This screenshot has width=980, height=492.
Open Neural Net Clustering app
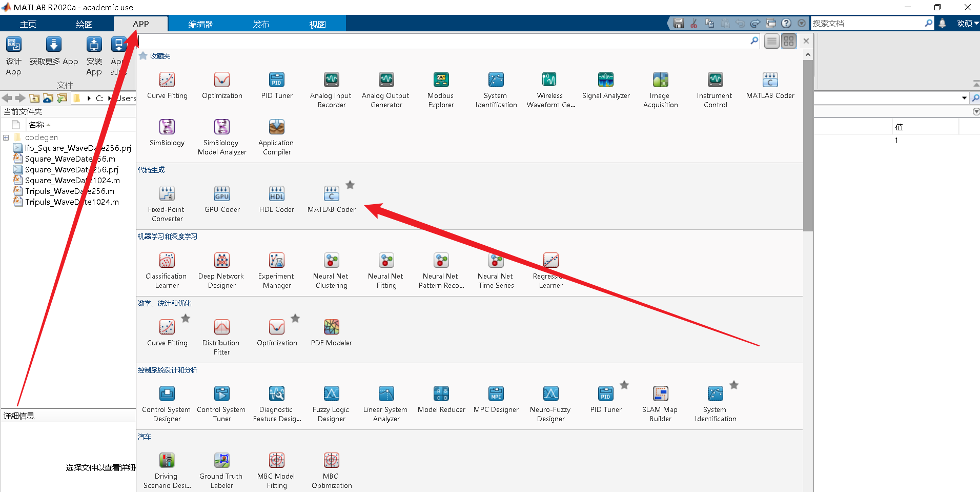tap(331, 270)
